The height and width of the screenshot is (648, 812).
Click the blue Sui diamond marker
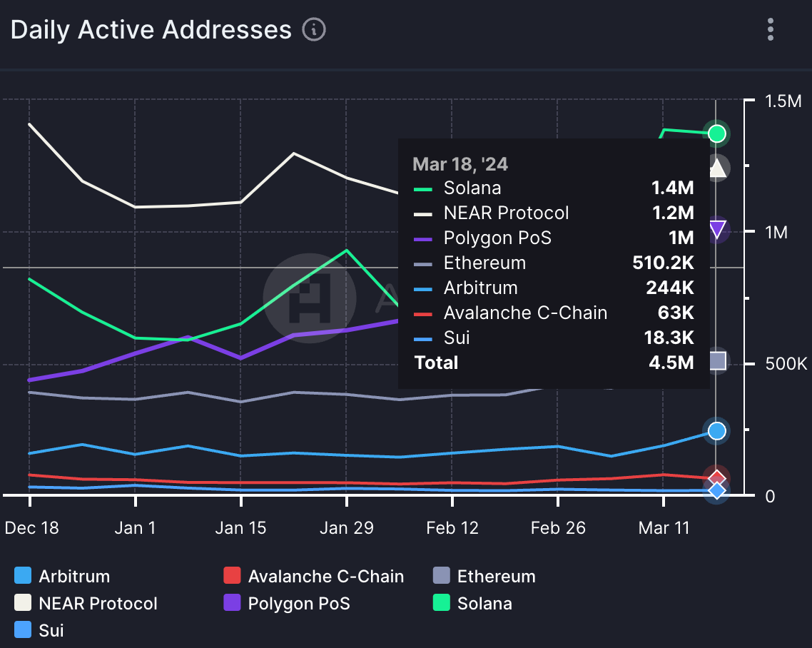coord(716,490)
